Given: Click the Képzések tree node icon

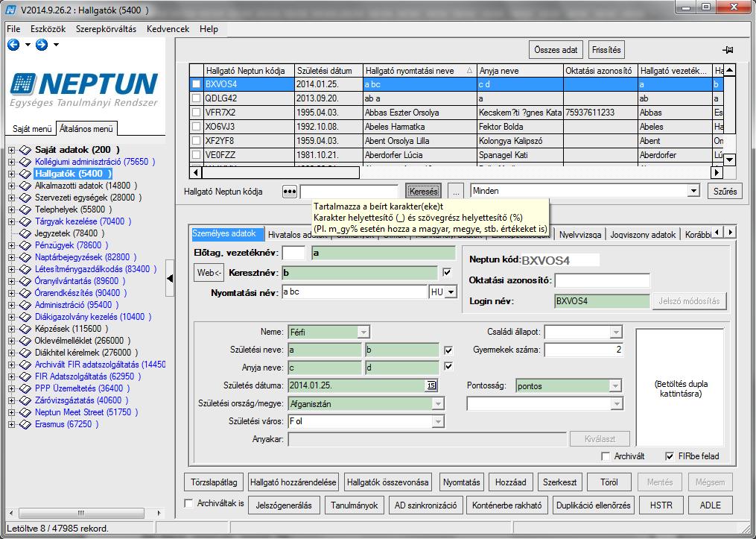Looking at the screenshot, I should [25, 329].
